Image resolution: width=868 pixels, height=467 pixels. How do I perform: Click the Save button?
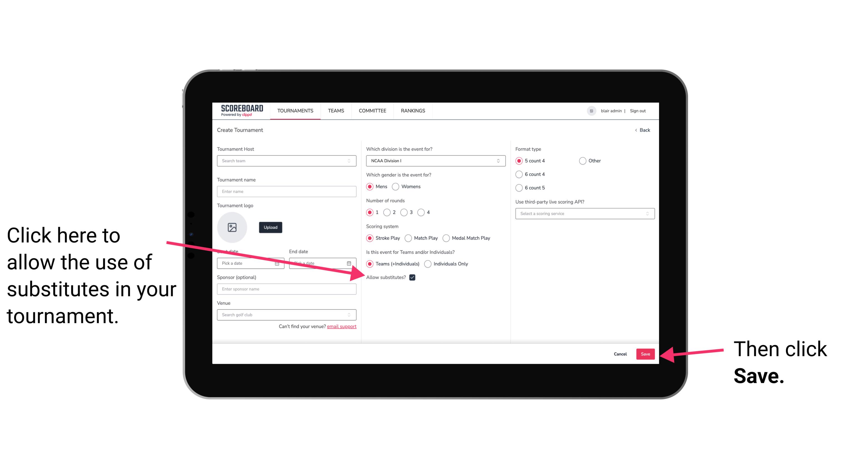[x=646, y=354]
